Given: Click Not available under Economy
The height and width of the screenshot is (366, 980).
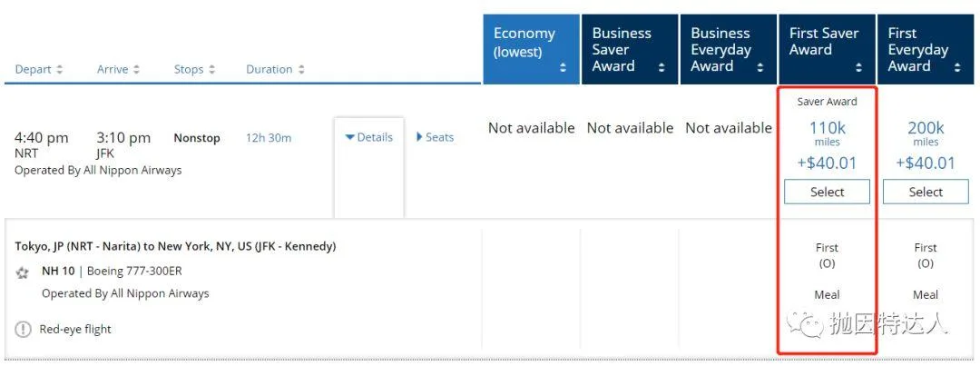Looking at the screenshot, I should 531,128.
